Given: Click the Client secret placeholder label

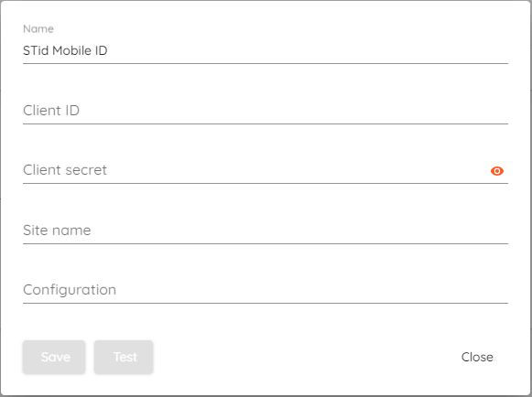Looking at the screenshot, I should click(x=65, y=170).
